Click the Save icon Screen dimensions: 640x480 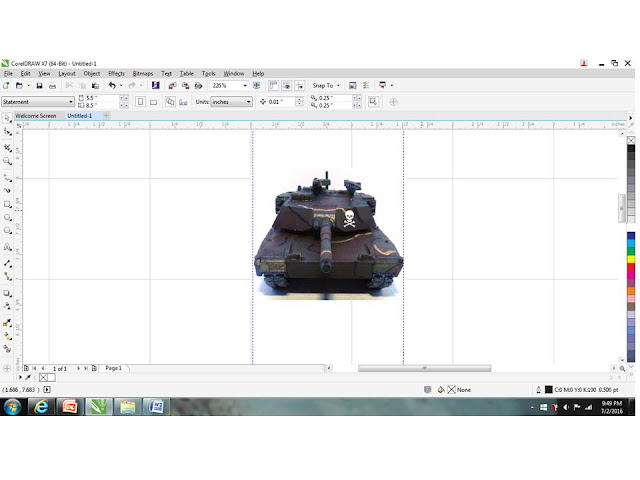tap(39, 85)
